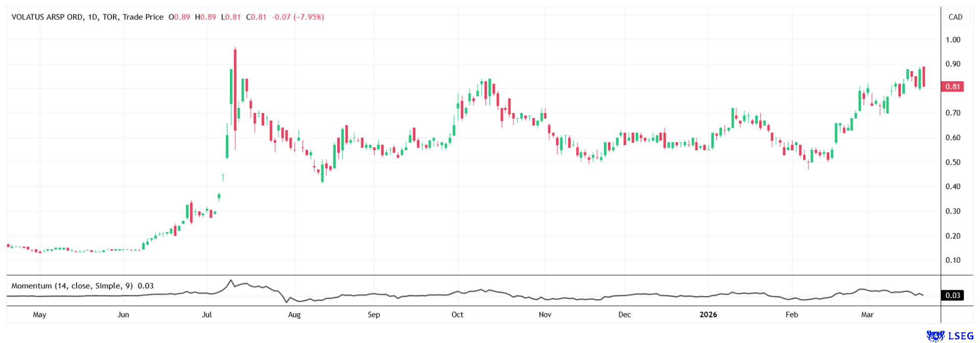
Task: Click the 0.50 price axis label
Action: (x=952, y=163)
